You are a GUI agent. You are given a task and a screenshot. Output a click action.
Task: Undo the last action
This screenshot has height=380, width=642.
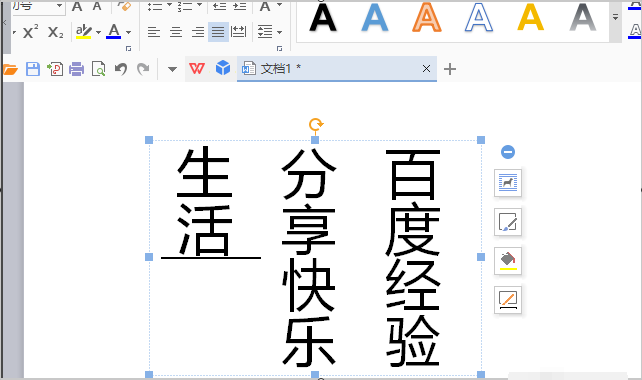click(x=121, y=69)
